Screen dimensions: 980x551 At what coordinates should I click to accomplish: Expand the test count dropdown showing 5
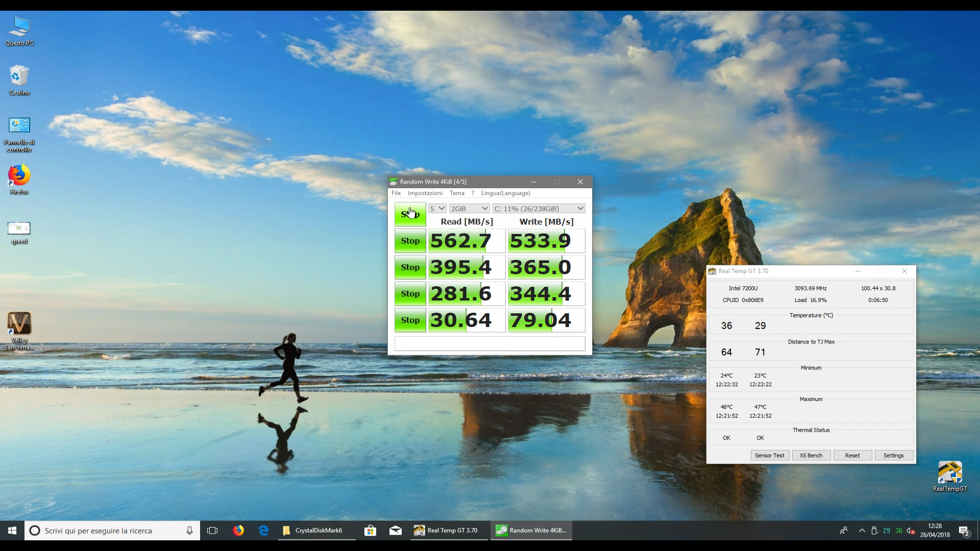(x=437, y=209)
